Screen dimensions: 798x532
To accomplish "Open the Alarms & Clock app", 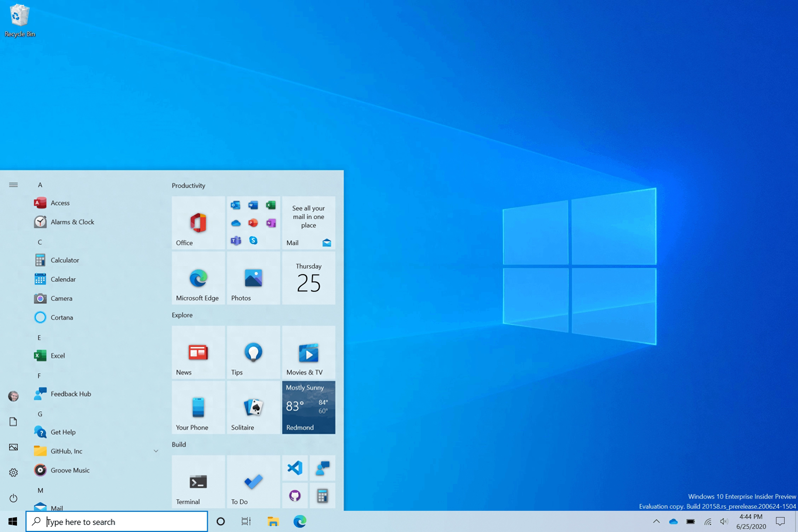I will tap(73, 221).
